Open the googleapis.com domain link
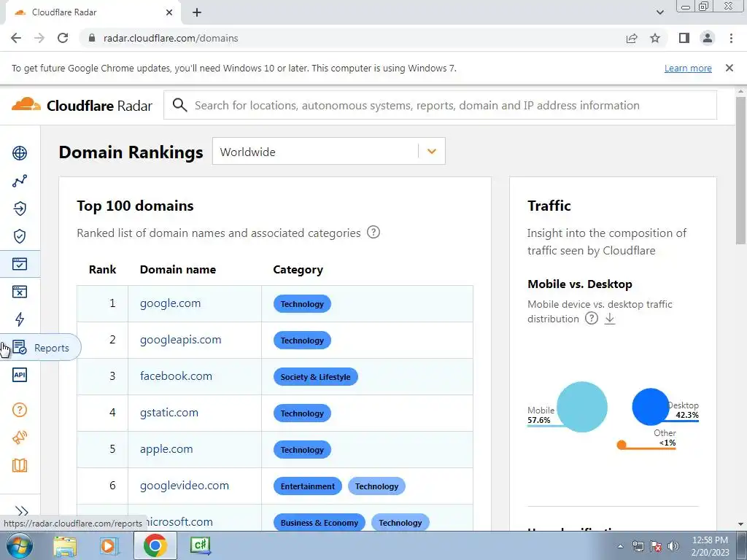The image size is (747, 560). point(181,340)
